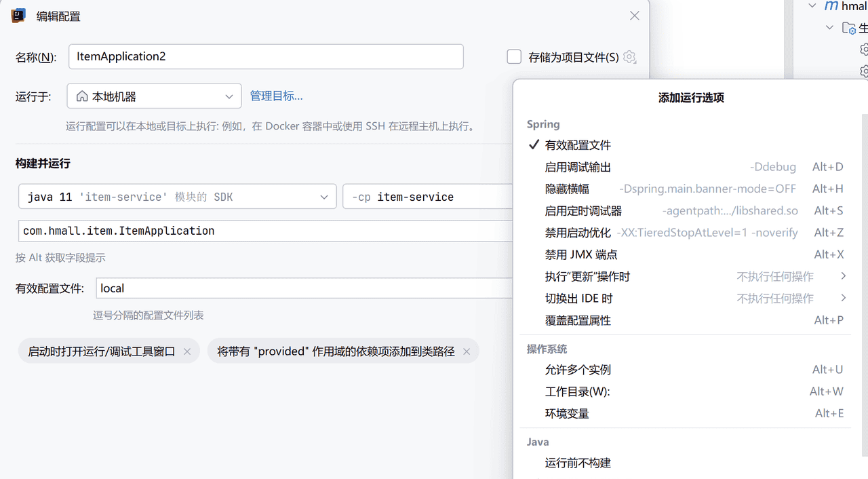Enable the 存储为项目文件 checkbox
This screenshot has width=868, height=479.
tap(514, 57)
